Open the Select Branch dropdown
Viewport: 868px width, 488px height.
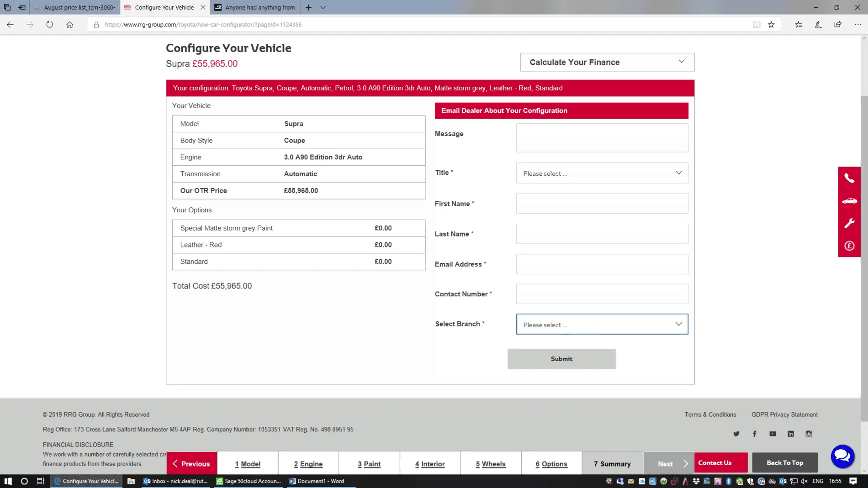tap(602, 324)
